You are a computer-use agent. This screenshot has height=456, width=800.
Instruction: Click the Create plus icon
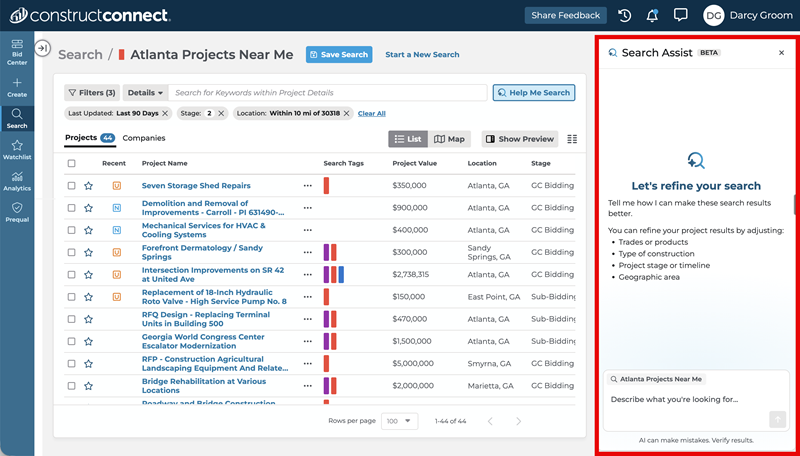(17, 83)
